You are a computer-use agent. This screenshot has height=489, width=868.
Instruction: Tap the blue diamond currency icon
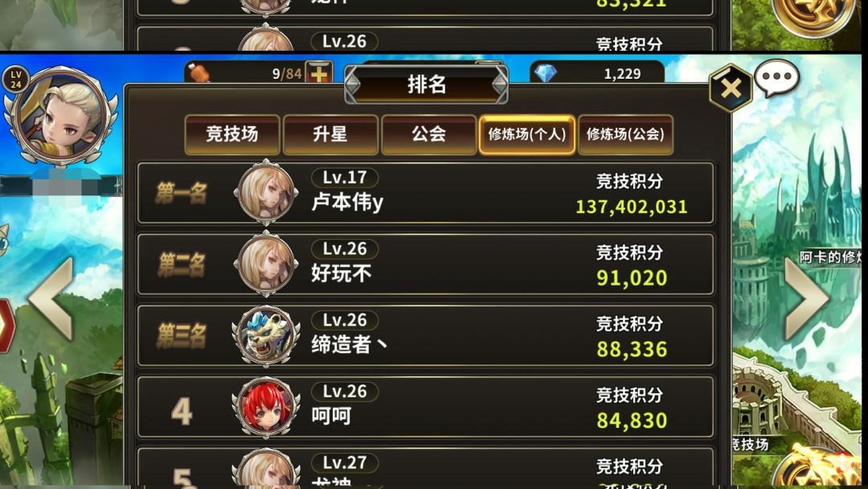(x=546, y=72)
